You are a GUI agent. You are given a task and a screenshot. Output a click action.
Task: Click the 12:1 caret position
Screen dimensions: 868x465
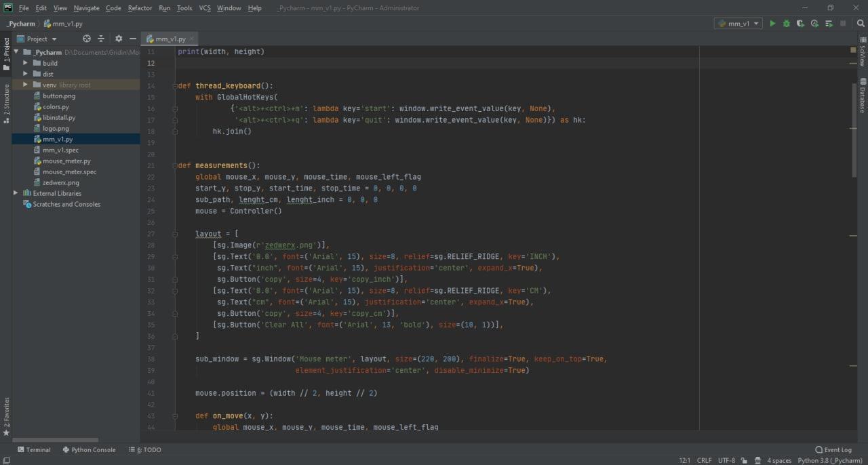(x=684, y=460)
